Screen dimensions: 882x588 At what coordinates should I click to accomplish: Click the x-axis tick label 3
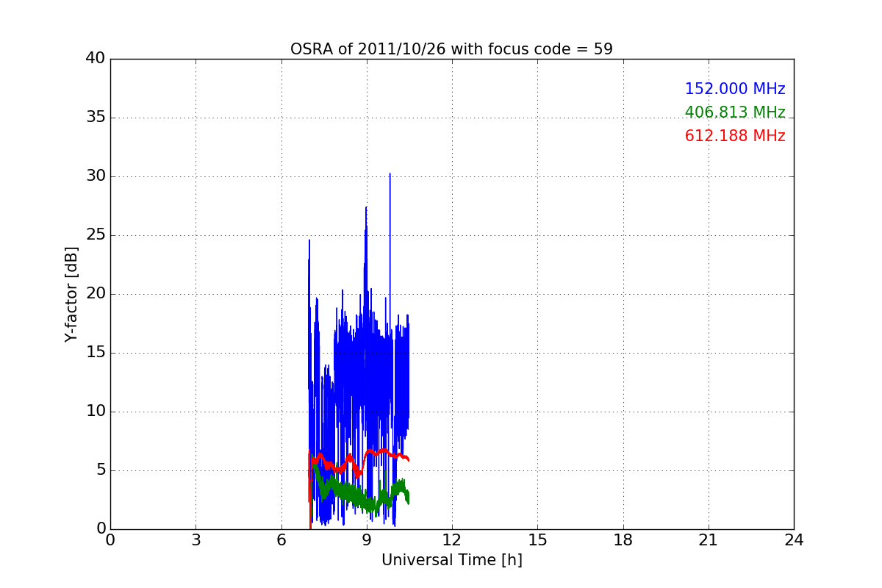196,539
